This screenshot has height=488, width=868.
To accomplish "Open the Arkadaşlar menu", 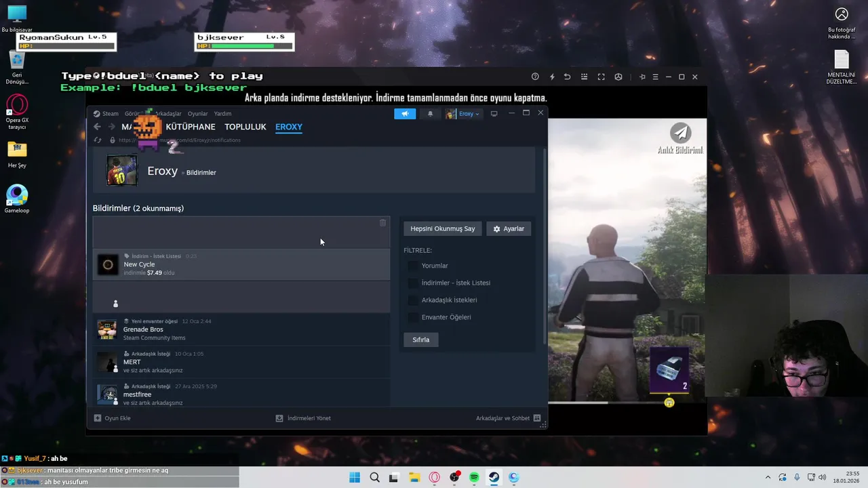I will point(168,114).
